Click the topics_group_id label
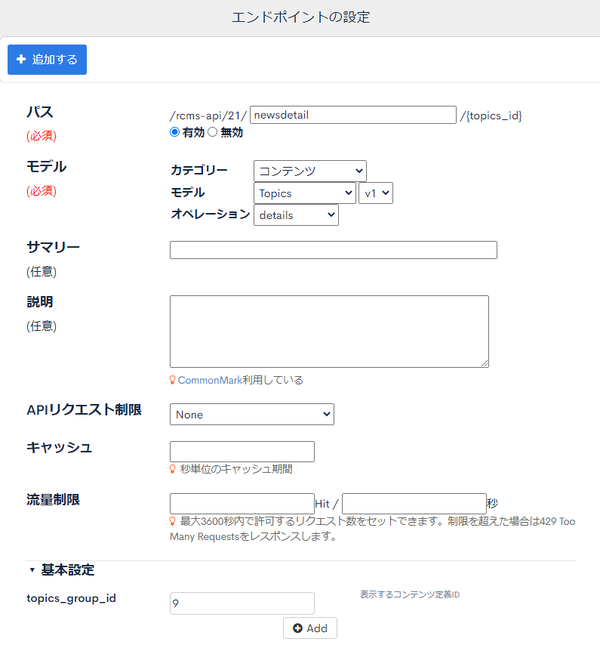This screenshot has width=600, height=645. point(71,598)
